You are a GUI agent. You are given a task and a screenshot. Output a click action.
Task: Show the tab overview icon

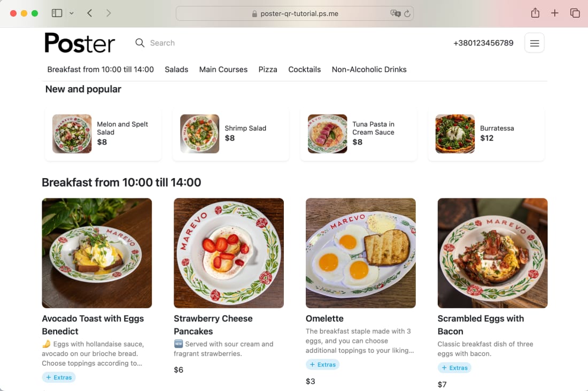575,13
